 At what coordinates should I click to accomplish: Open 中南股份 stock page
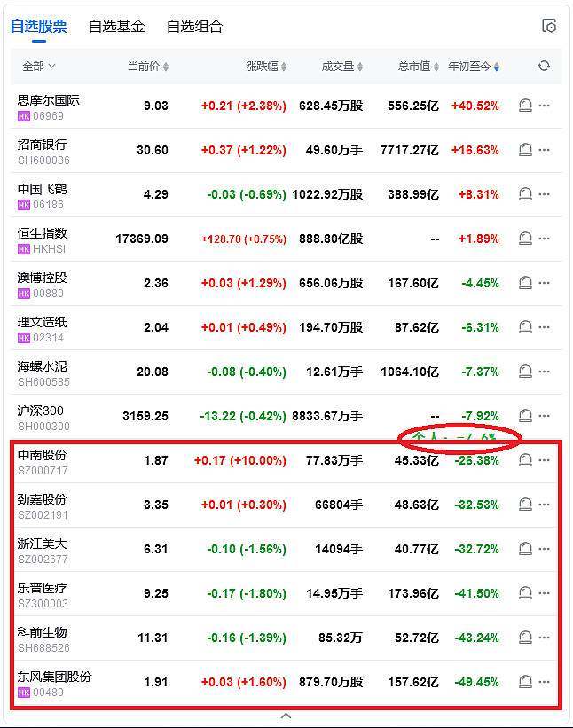43,455
